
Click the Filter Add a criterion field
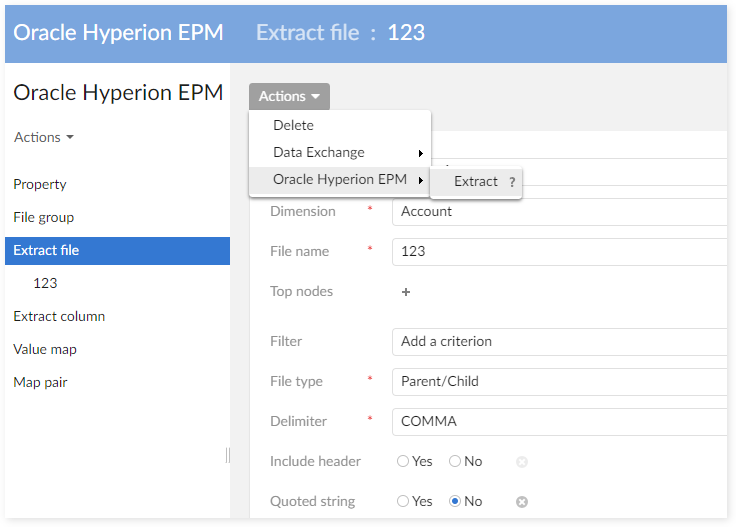pyautogui.click(x=560, y=341)
